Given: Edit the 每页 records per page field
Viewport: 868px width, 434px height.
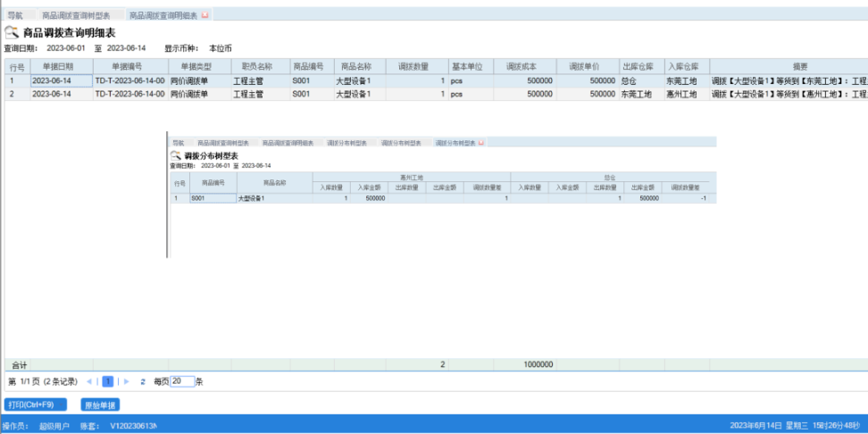Looking at the screenshot, I should [181, 381].
